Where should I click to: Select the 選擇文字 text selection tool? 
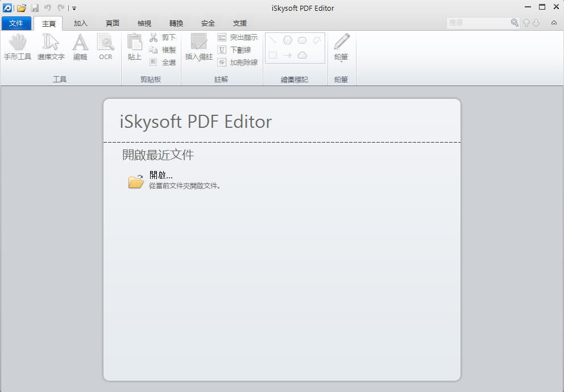(x=51, y=47)
